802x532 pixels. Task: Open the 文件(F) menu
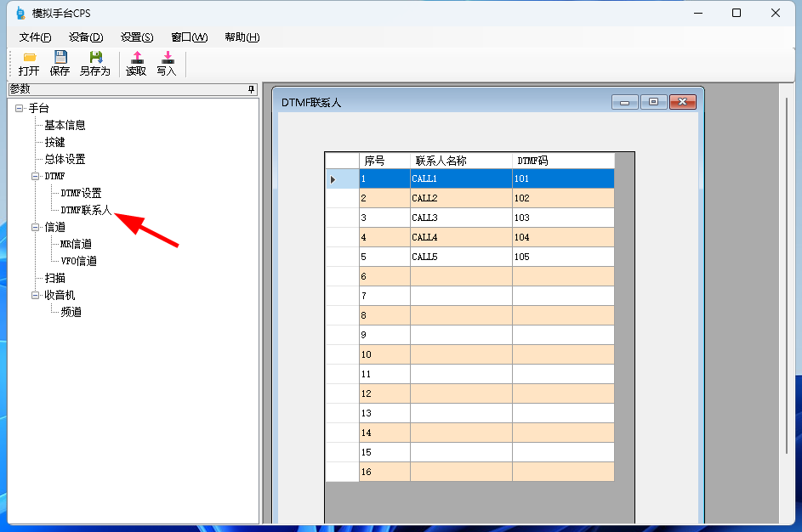(35, 37)
